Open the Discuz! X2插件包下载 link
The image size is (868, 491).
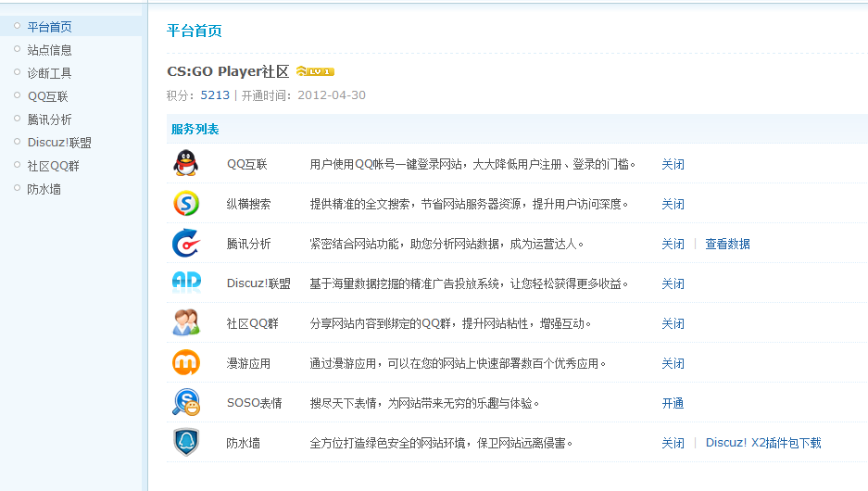[x=763, y=443]
